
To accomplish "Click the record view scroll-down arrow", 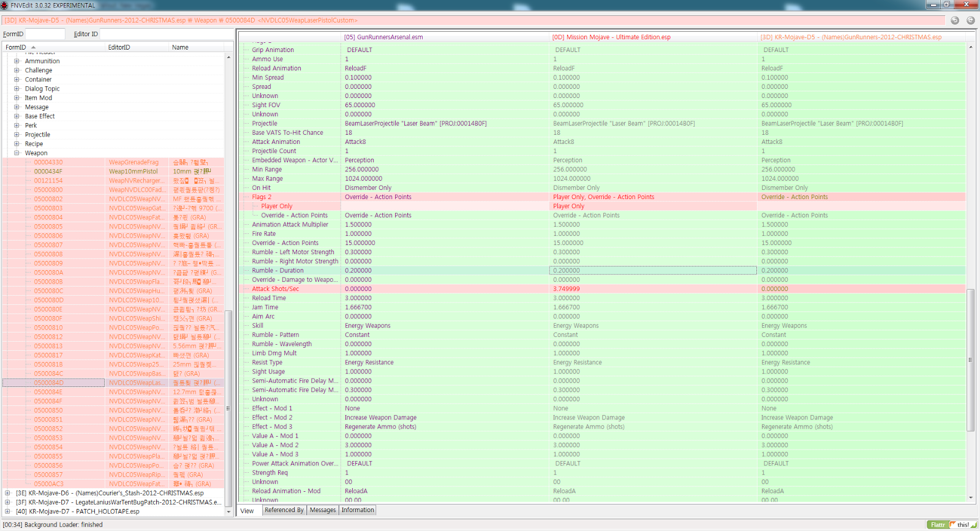I will (x=970, y=498).
